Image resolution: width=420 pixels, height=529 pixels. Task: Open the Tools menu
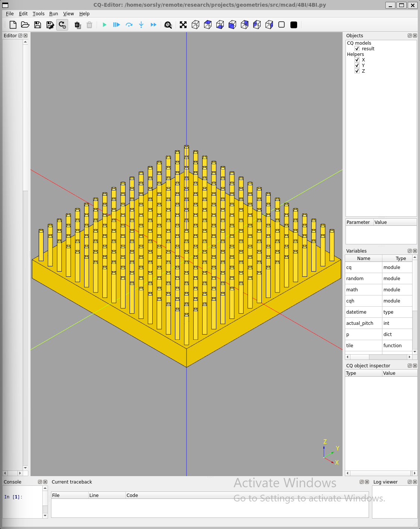(x=38, y=14)
